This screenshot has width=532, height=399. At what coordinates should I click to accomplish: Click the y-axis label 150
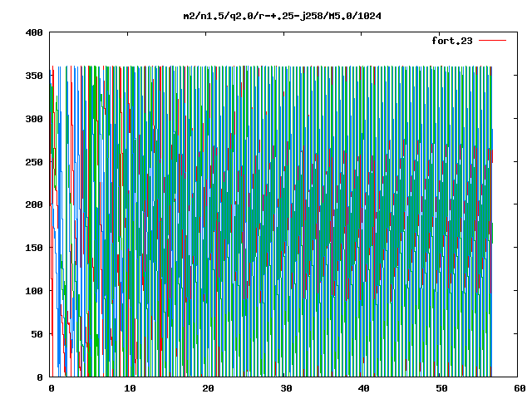(x=34, y=248)
